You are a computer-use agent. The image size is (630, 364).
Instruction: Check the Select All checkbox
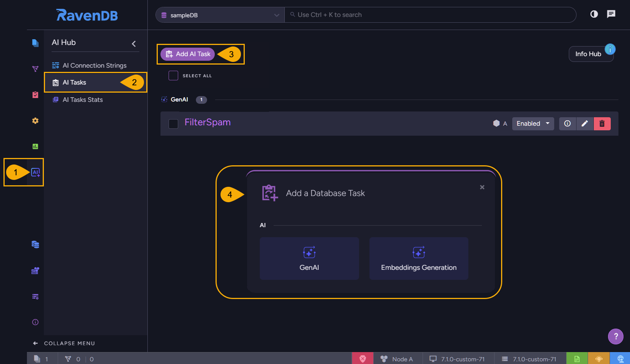point(174,76)
